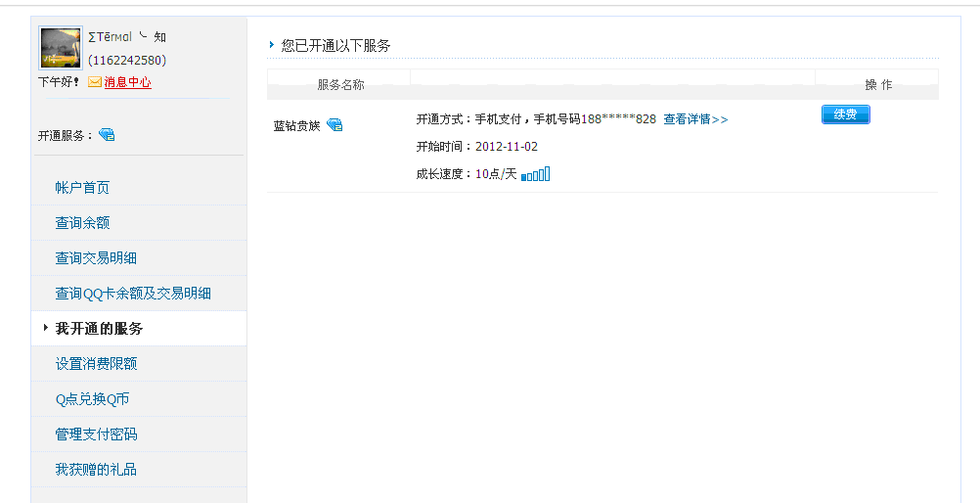Click the user avatar thumbnail
The image size is (980, 503).
click(x=61, y=48)
